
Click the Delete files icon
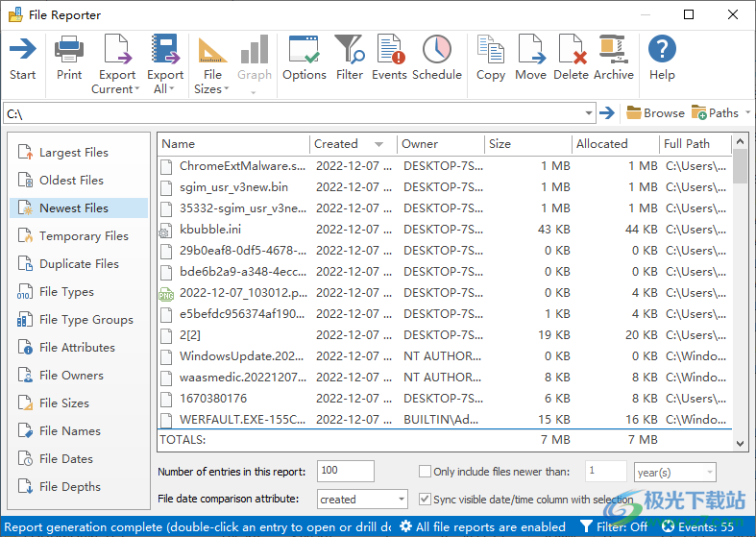tap(572, 49)
